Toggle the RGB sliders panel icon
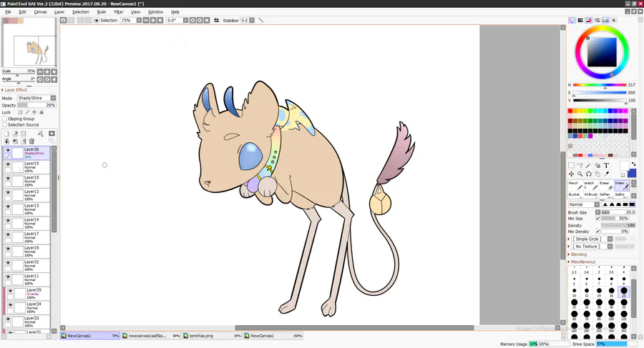This screenshot has width=644, height=348. [580, 20]
